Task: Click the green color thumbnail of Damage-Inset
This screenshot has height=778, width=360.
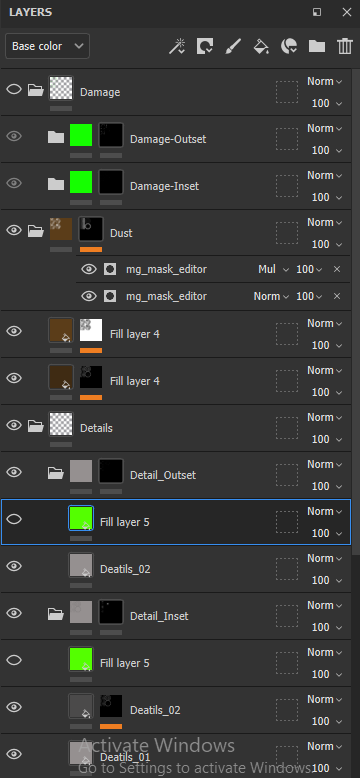Action: pyautogui.click(x=81, y=182)
